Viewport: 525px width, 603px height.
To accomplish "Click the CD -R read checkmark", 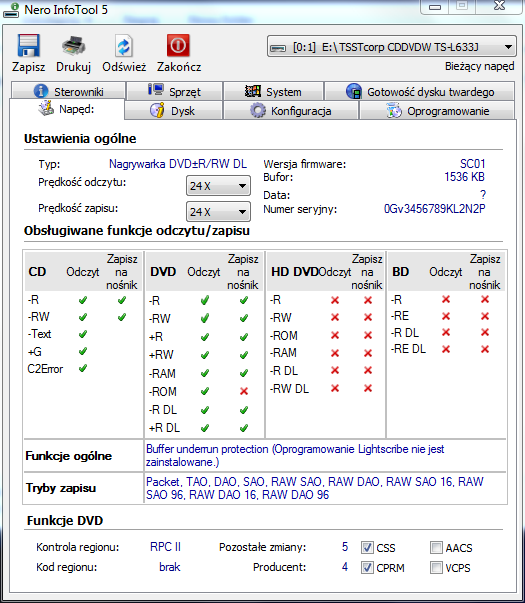I will coord(83,300).
